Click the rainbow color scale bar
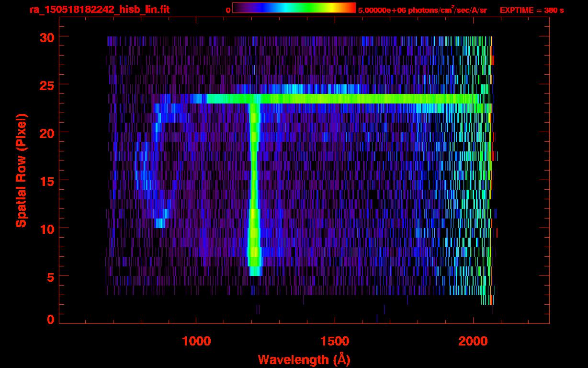This screenshot has width=588, height=368. pos(294,8)
